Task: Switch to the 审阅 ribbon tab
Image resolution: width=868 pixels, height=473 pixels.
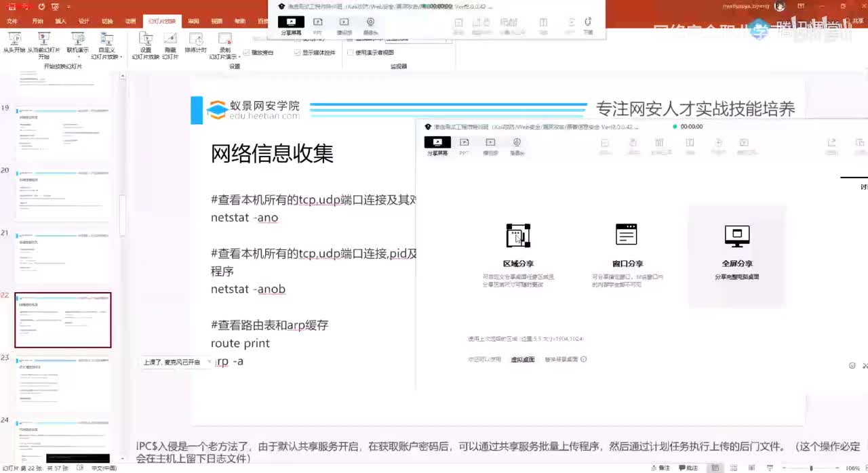Action: (193, 21)
